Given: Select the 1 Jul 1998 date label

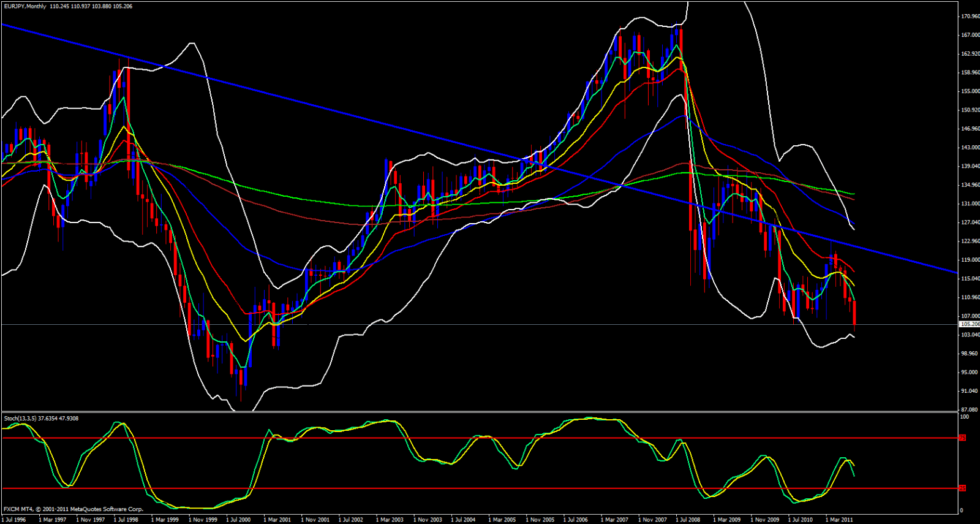Looking at the screenshot, I should pos(126,520).
